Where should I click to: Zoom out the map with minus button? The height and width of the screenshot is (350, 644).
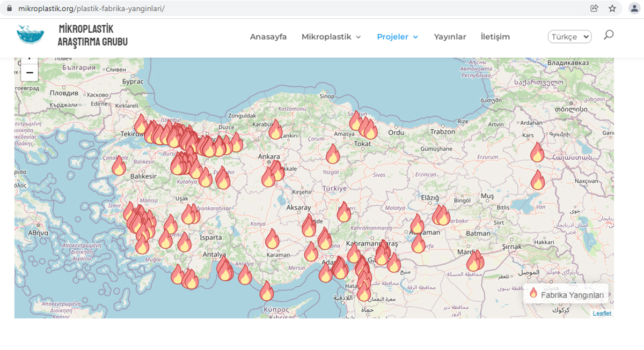(30, 72)
